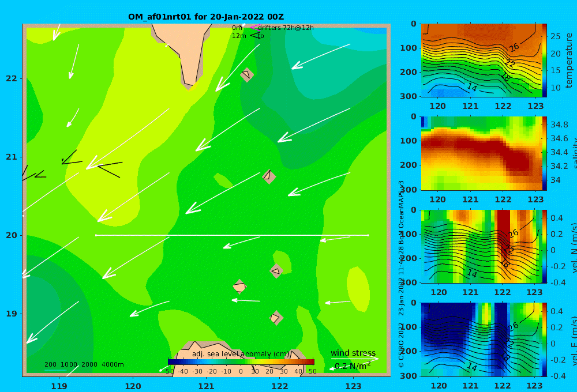The image size is (577, 392).
Task: Click the southern tip of Taiwan landmass
Action: click(x=189, y=87)
